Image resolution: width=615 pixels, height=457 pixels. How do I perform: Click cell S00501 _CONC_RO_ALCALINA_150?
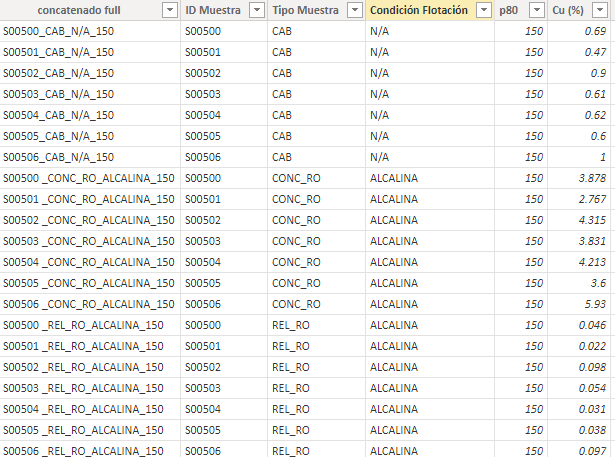click(90, 199)
